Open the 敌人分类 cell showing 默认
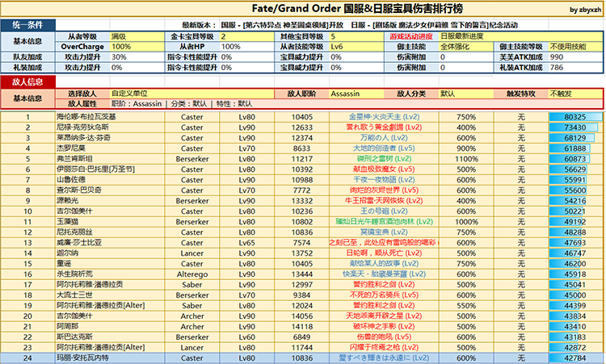This screenshot has width=606, height=364. click(x=466, y=94)
